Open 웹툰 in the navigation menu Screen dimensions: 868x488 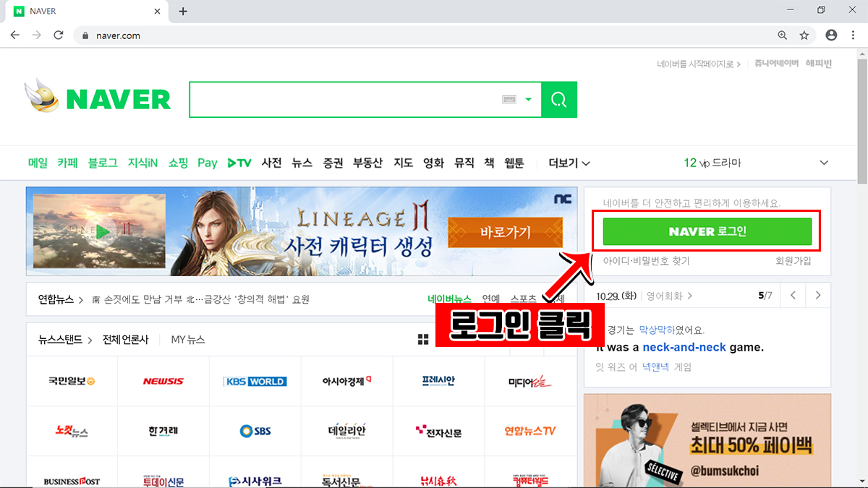pyautogui.click(x=514, y=163)
